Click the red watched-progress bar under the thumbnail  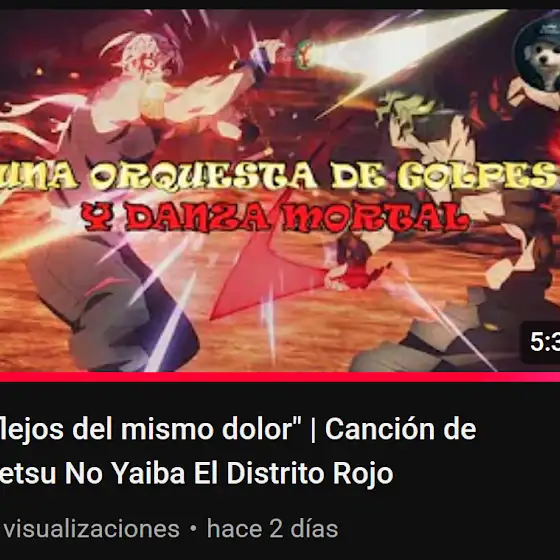(280, 377)
